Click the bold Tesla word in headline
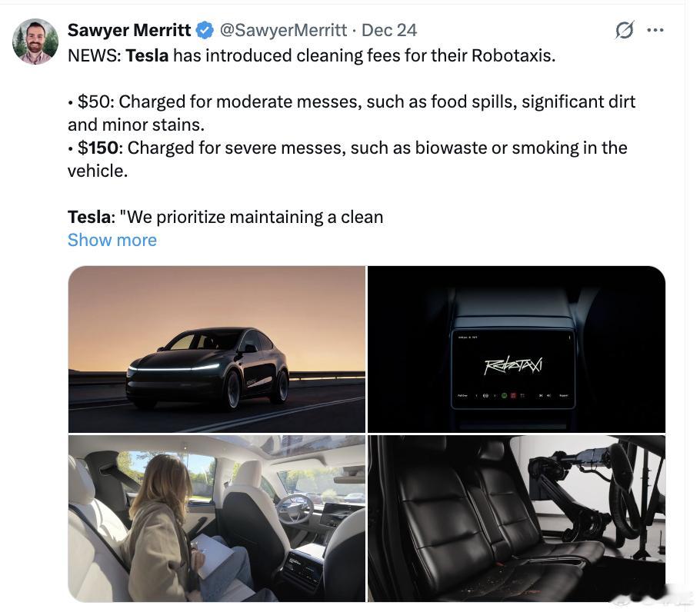The width and height of the screenshot is (700, 612). [147, 56]
